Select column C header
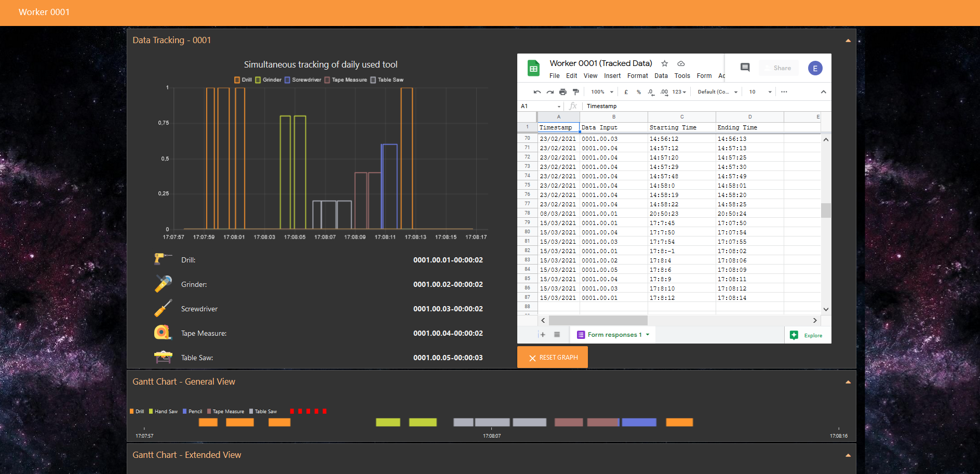Image resolution: width=980 pixels, height=474 pixels. (682, 117)
